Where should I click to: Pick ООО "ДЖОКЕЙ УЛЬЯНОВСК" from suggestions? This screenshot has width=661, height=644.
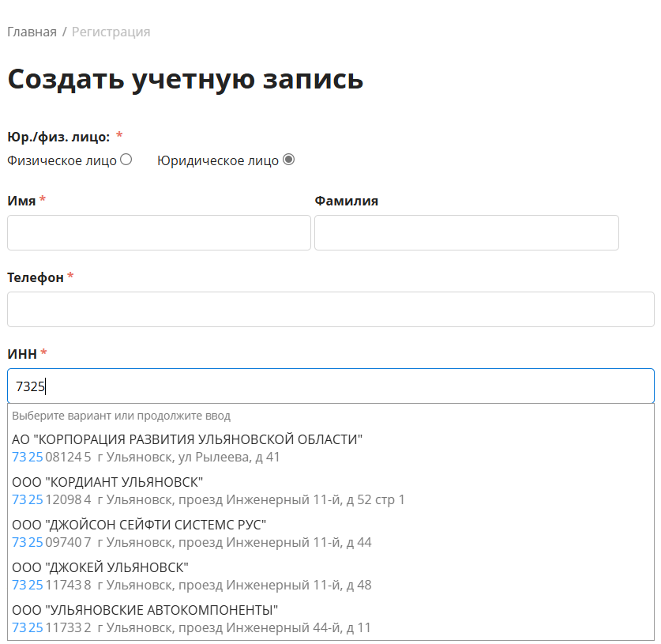coord(331,576)
